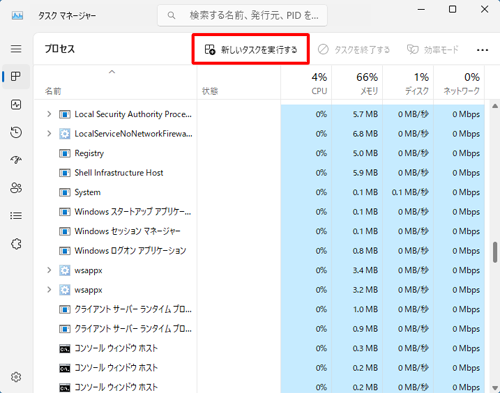Open the Services puzzle icon in sidebar
The image size is (500, 393).
[x=16, y=244]
